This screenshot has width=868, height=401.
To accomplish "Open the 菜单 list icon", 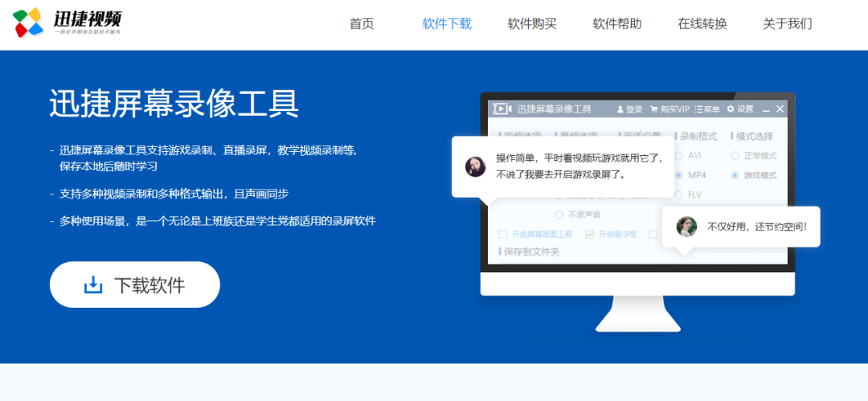I will point(698,109).
